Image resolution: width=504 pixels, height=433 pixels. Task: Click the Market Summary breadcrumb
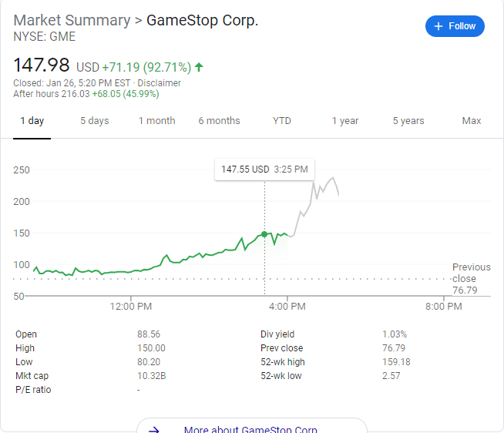pos(72,20)
